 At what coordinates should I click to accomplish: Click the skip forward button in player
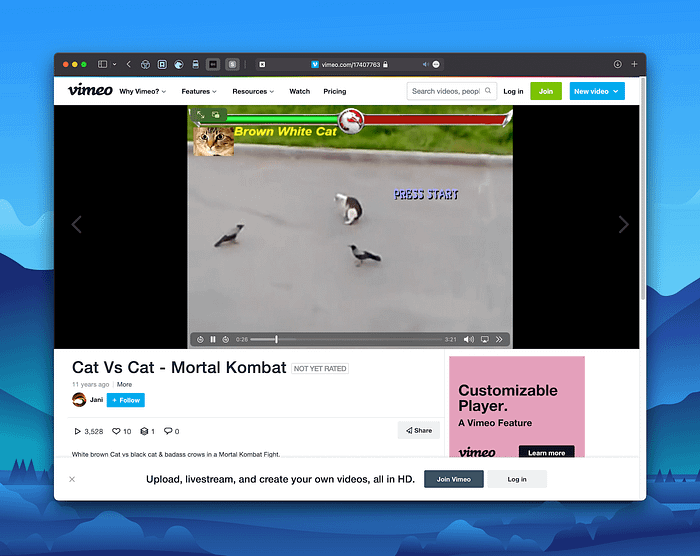coord(226,339)
